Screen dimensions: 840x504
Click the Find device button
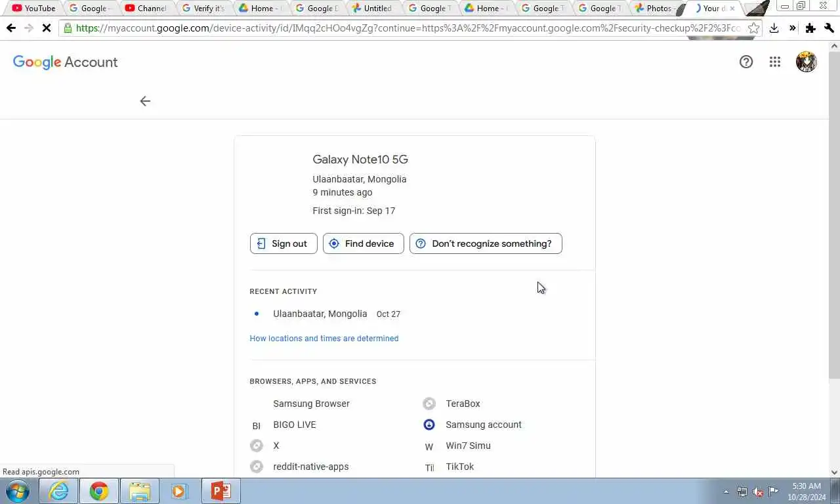click(363, 243)
